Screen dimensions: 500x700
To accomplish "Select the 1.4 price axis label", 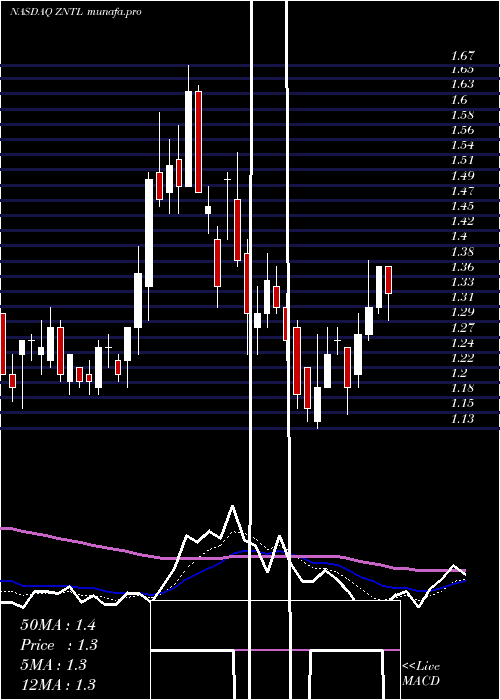I will click(x=459, y=237).
